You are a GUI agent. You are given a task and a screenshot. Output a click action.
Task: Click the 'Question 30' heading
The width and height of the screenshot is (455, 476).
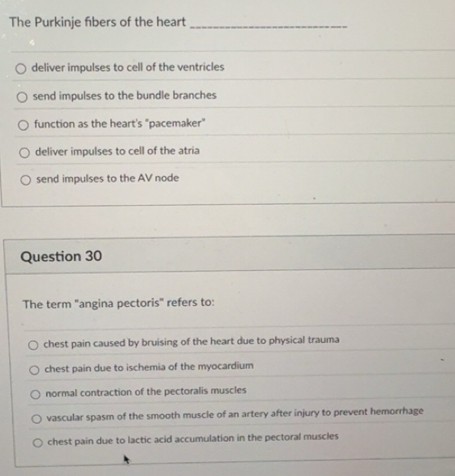tap(61, 256)
